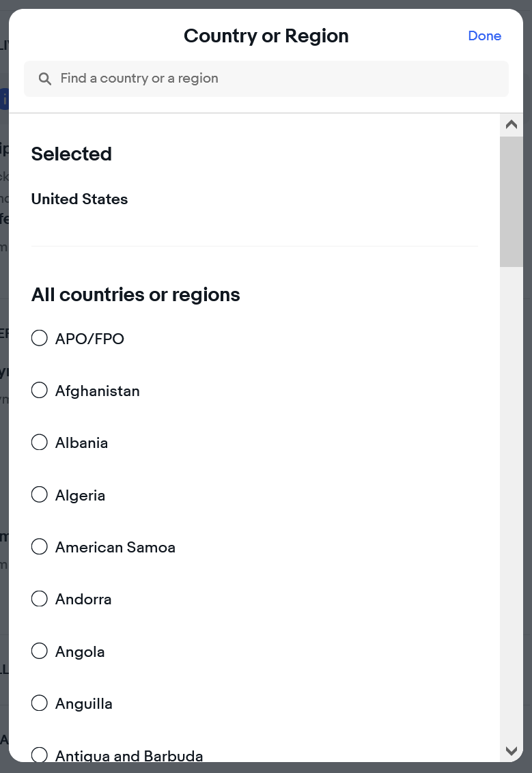Select the APO/FPO radio button
The width and height of the screenshot is (532, 773).
40,338
